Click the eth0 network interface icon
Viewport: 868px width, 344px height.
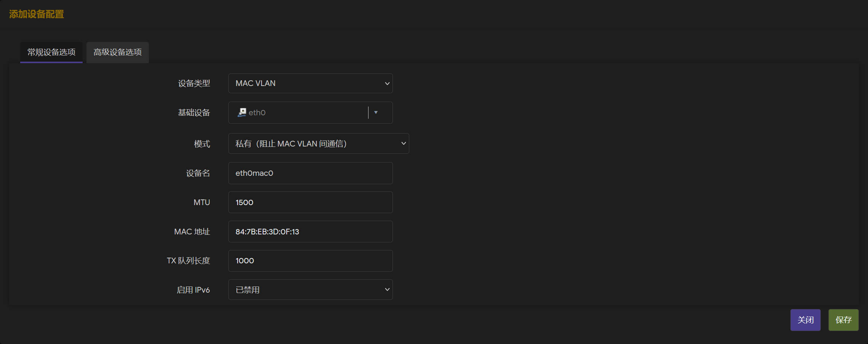[x=242, y=112]
